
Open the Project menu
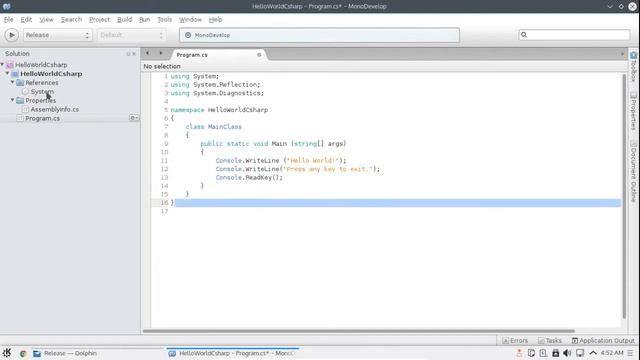[99, 20]
